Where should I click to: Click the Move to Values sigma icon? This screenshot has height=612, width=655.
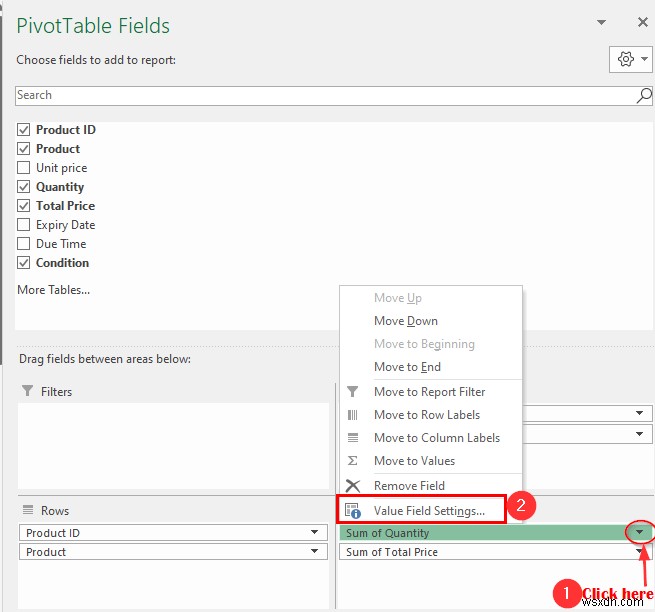[x=353, y=461]
